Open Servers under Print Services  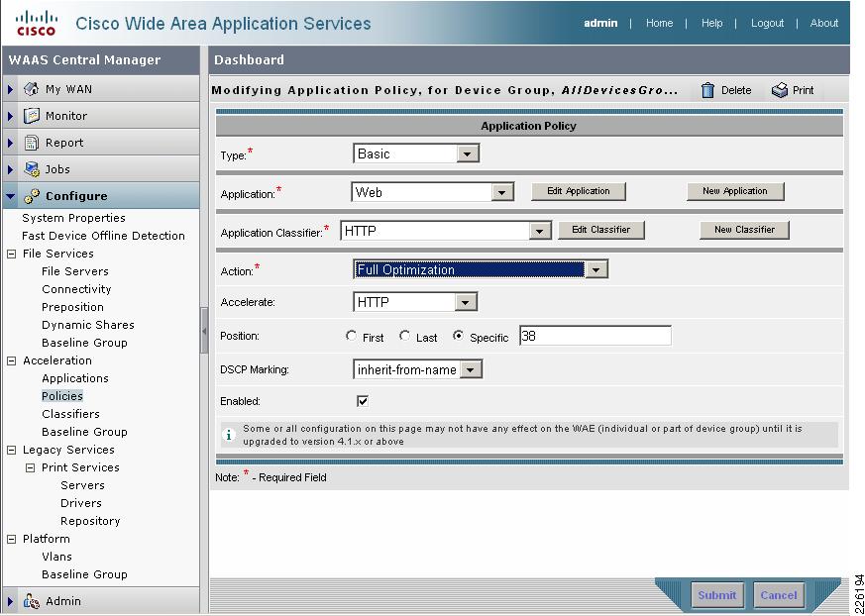[x=82, y=485]
